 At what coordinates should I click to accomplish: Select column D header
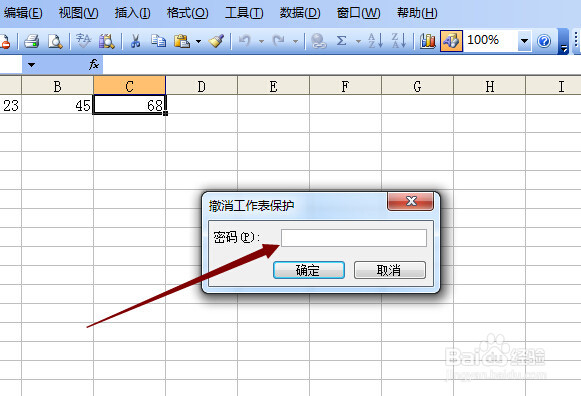tap(201, 86)
